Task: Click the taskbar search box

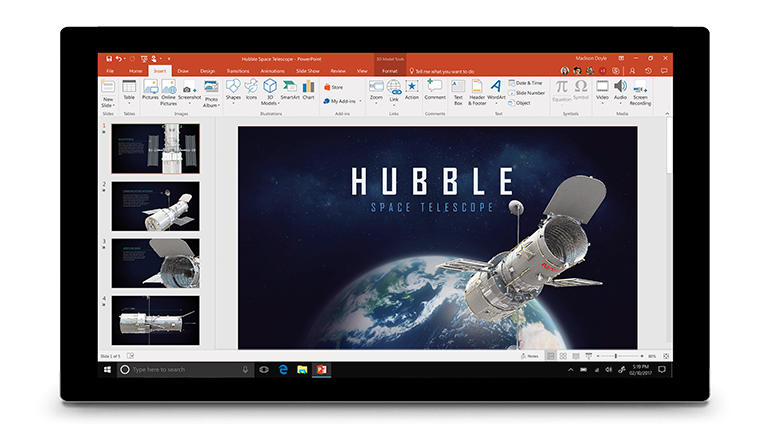Action: click(x=186, y=370)
